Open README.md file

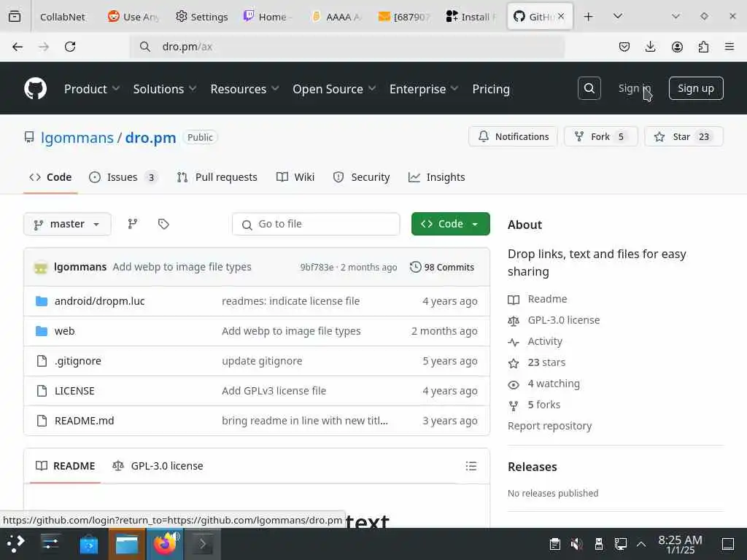coord(85,421)
